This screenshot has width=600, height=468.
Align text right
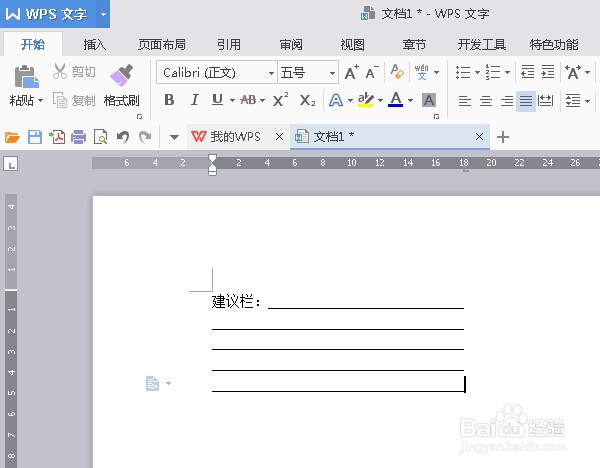(x=507, y=101)
